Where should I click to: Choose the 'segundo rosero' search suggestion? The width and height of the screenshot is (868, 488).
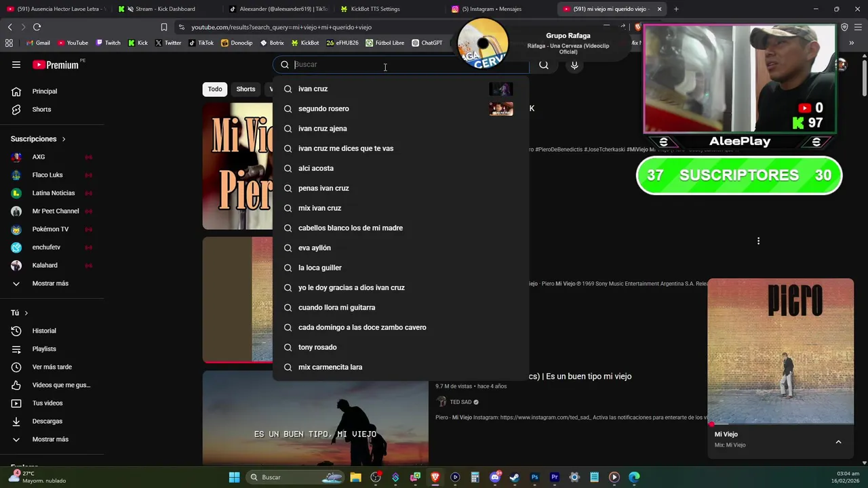(400, 108)
